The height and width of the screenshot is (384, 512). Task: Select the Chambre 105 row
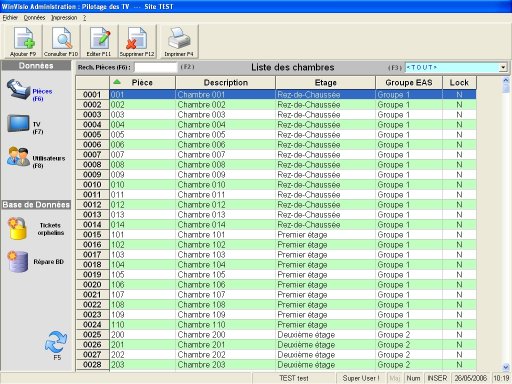tap(276, 275)
